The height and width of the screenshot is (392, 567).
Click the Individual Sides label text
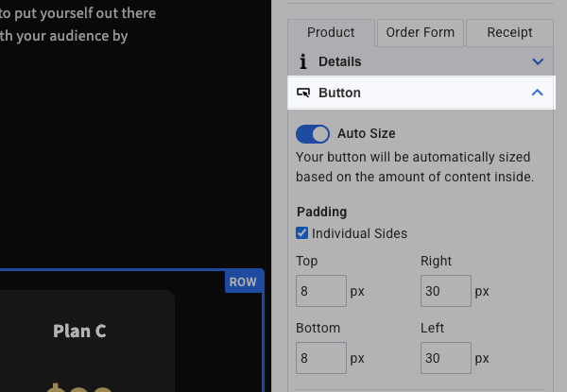(x=359, y=233)
